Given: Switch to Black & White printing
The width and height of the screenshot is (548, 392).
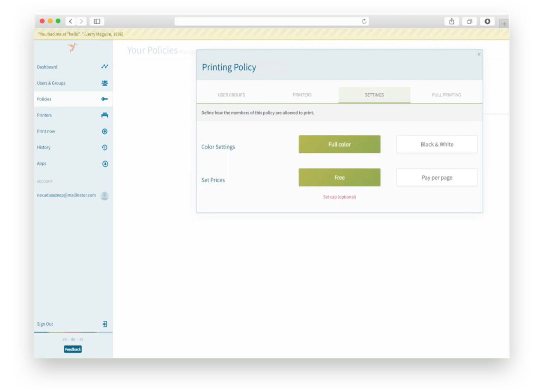Looking at the screenshot, I should 437,144.
